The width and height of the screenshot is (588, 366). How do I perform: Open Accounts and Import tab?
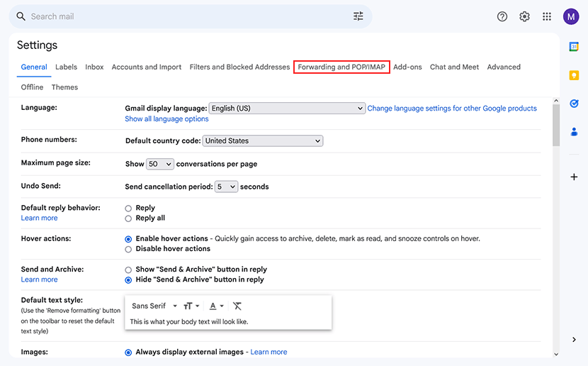tap(146, 67)
